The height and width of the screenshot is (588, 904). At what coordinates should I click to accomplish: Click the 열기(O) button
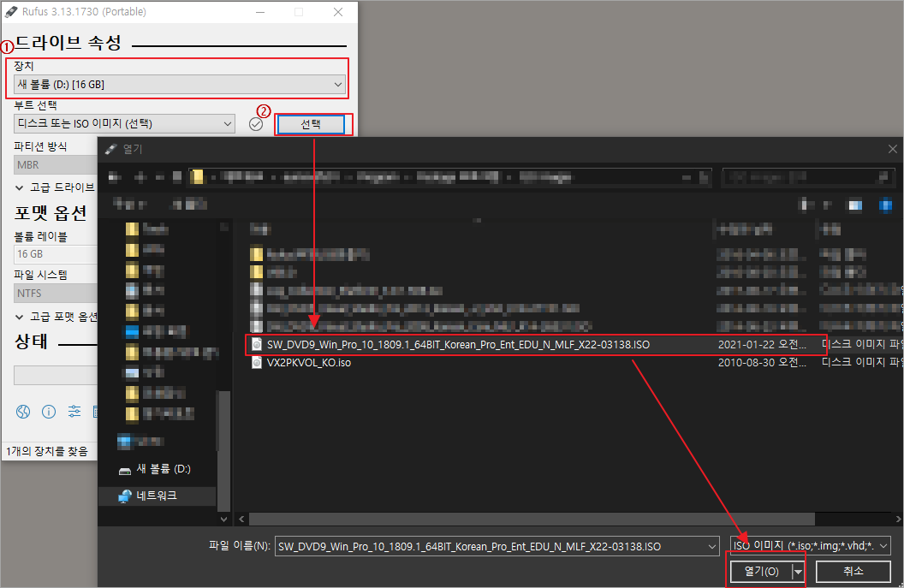coord(761,571)
